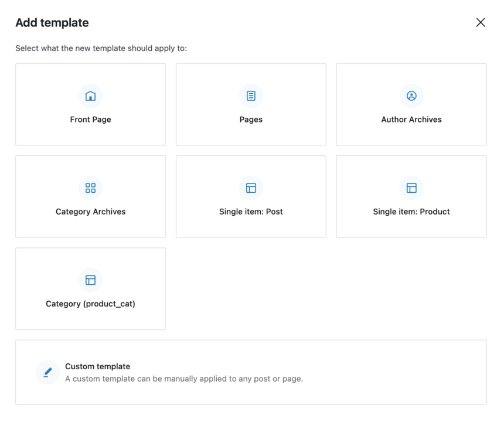504x422 pixels.
Task: Choose the Single item: Post label
Action: (x=251, y=212)
